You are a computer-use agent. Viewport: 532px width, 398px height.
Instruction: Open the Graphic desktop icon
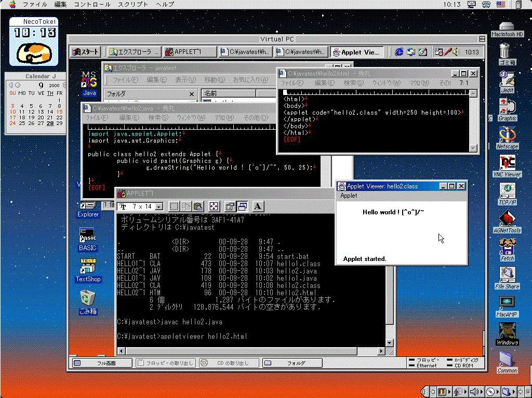(x=507, y=107)
